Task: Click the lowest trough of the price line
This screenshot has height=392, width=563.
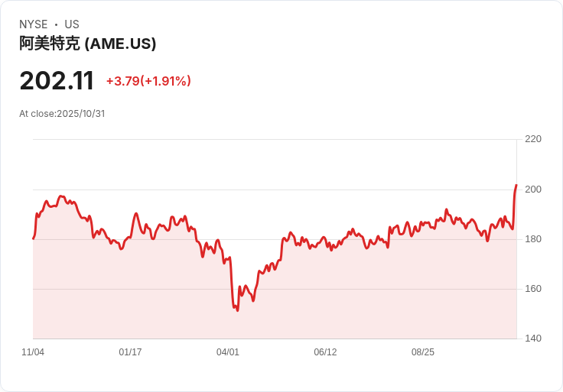Action: 237,310
